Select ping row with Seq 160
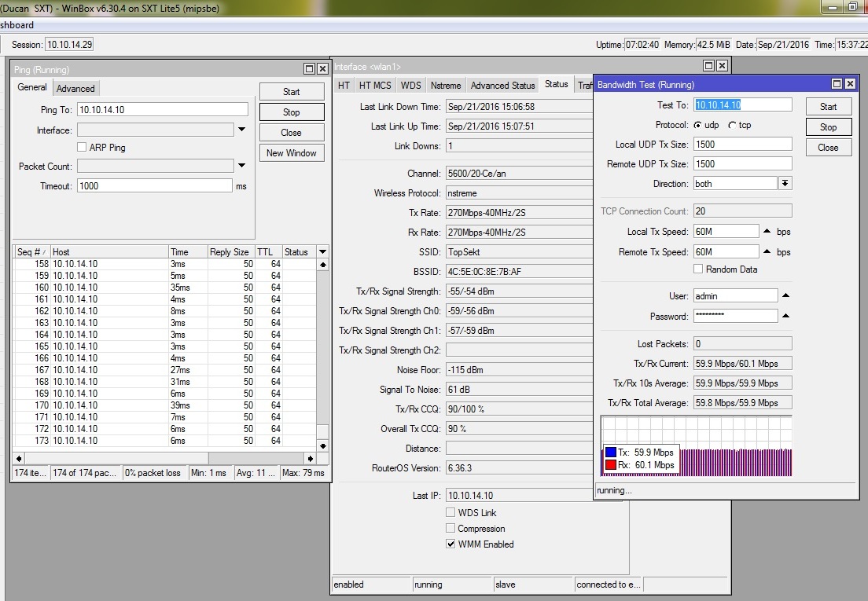 [x=164, y=288]
